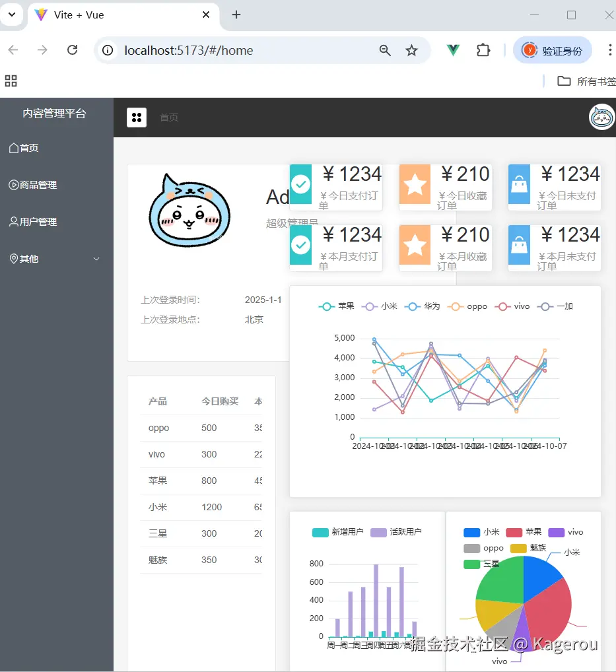Toggle the 一加 series in line chart legend
This screenshot has height=672, width=616.
555,306
